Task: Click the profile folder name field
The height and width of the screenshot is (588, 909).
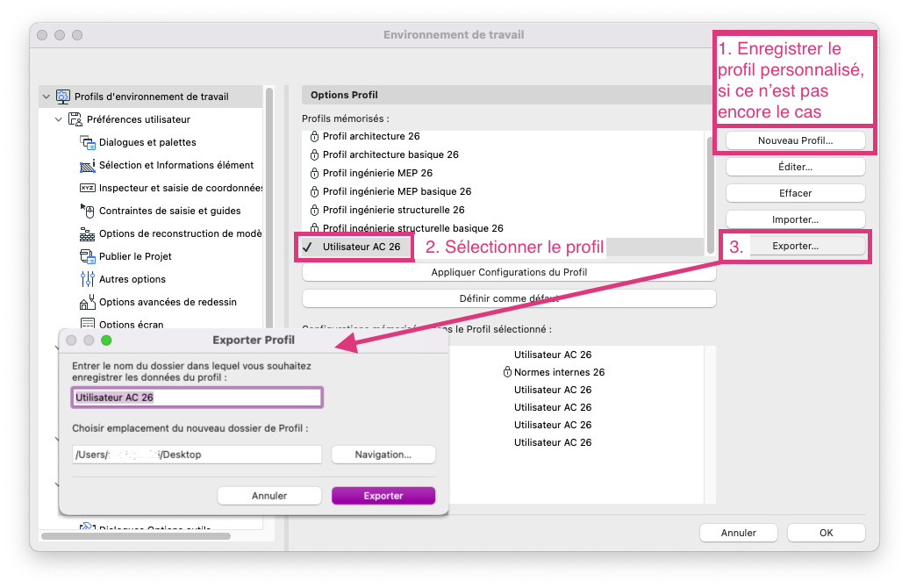Action: pyautogui.click(x=197, y=398)
